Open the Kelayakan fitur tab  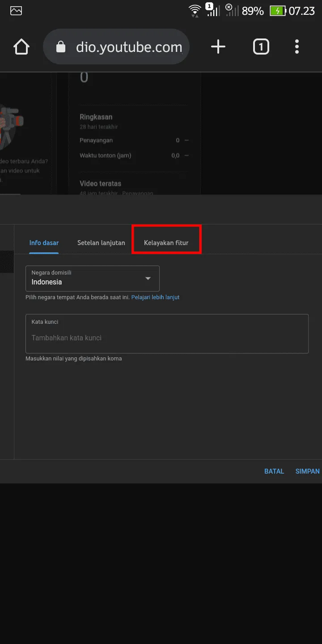coord(166,243)
